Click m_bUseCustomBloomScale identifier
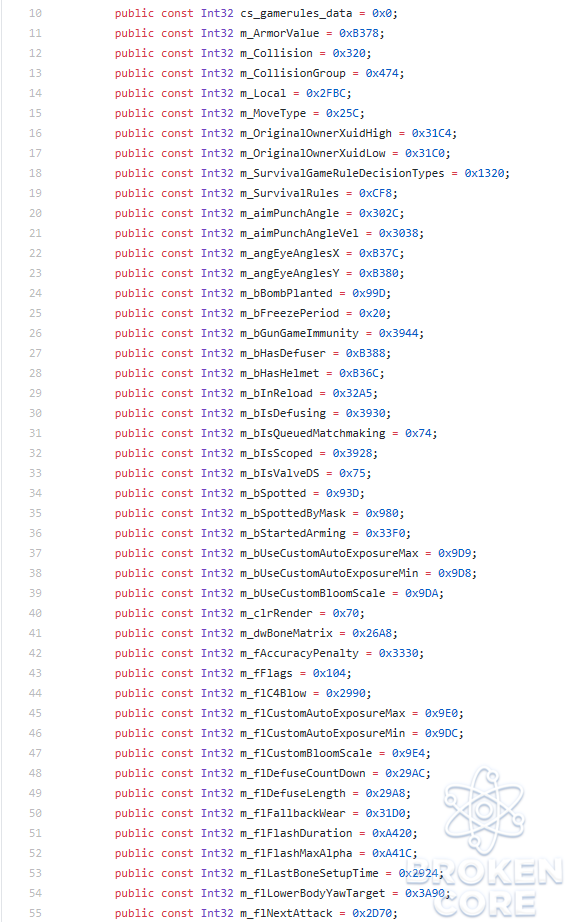The height and width of the screenshot is (922, 570). tap(312, 593)
